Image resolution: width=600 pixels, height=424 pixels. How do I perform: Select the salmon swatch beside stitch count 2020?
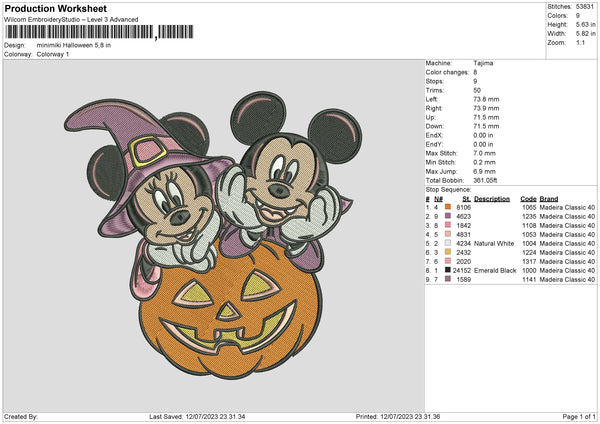coord(448,261)
